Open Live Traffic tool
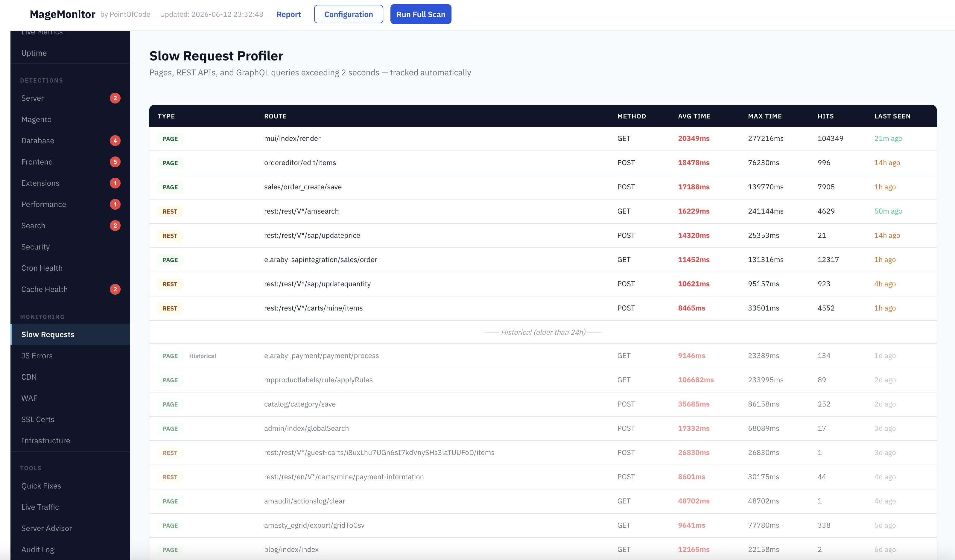The width and height of the screenshot is (955, 560). pyautogui.click(x=71, y=507)
